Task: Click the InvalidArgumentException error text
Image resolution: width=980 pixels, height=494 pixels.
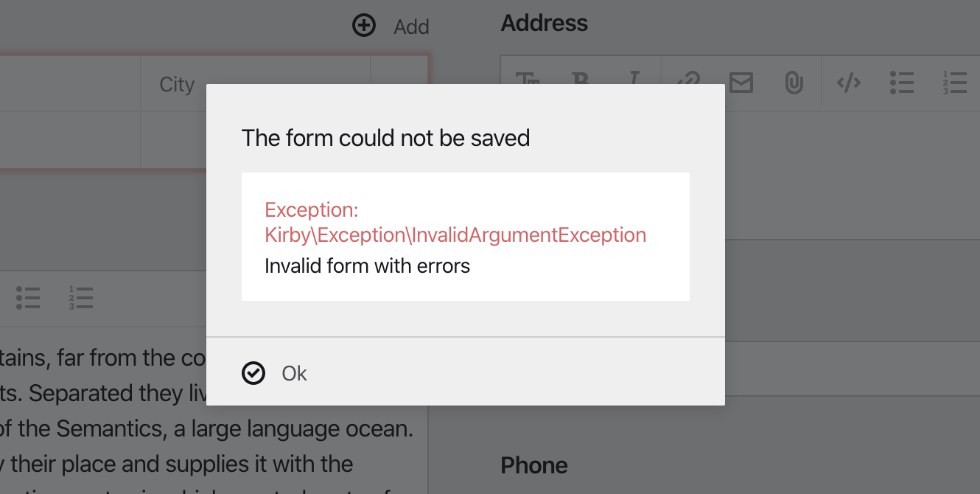Action: [x=455, y=234]
